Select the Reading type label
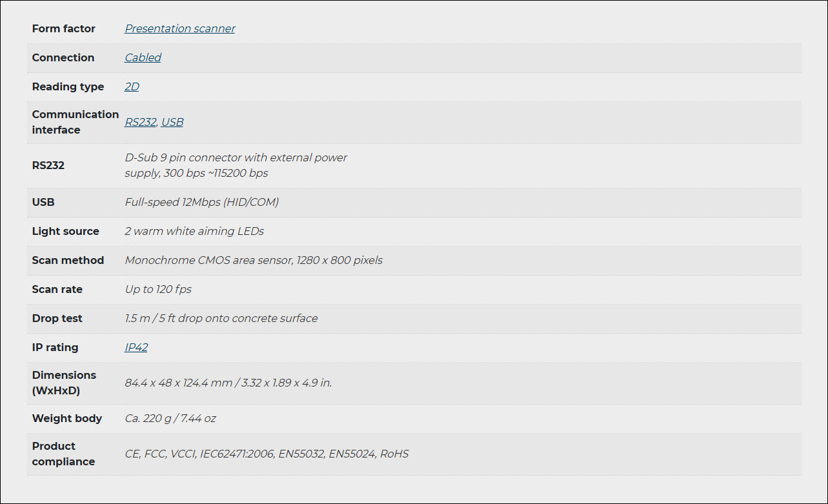 [68, 86]
